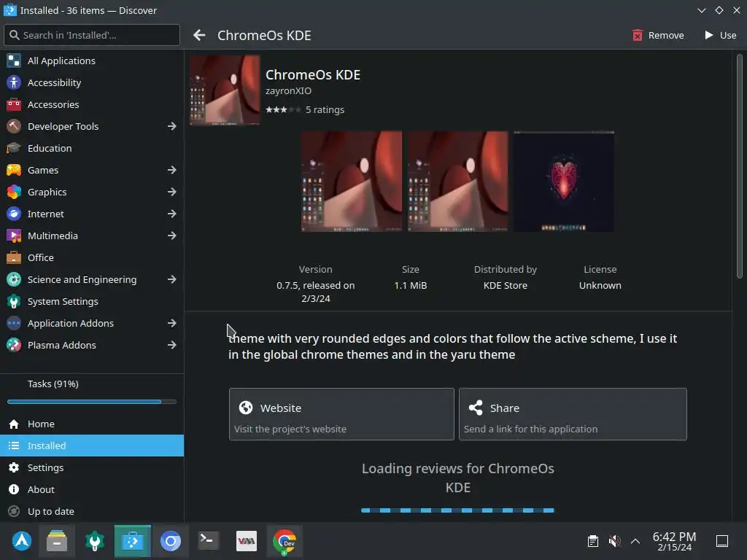Click the Share button
747x560 pixels.
coord(573,414)
